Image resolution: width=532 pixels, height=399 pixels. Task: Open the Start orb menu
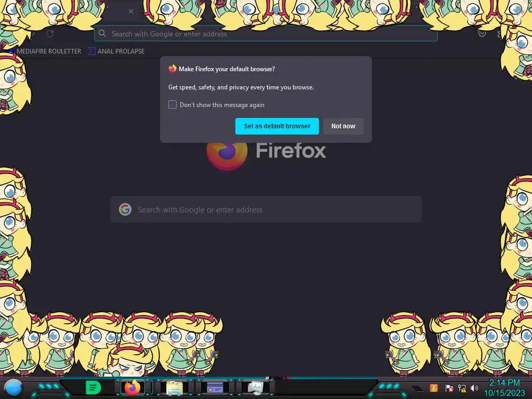pyautogui.click(x=13, y=388)
